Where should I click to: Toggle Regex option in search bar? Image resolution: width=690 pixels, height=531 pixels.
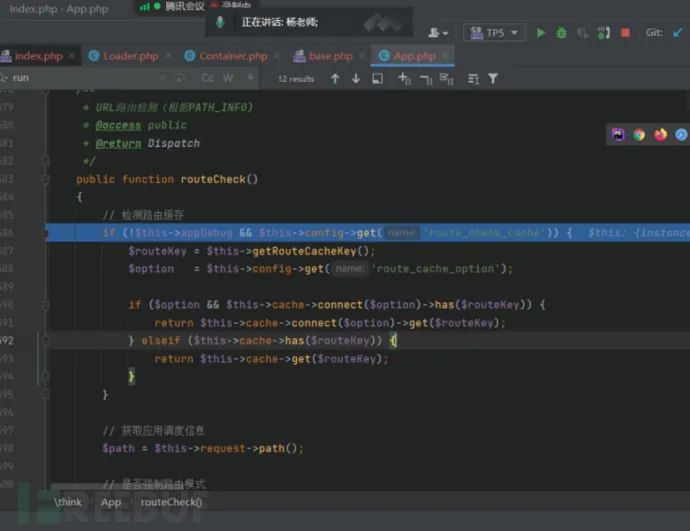[x=251, y=78]
